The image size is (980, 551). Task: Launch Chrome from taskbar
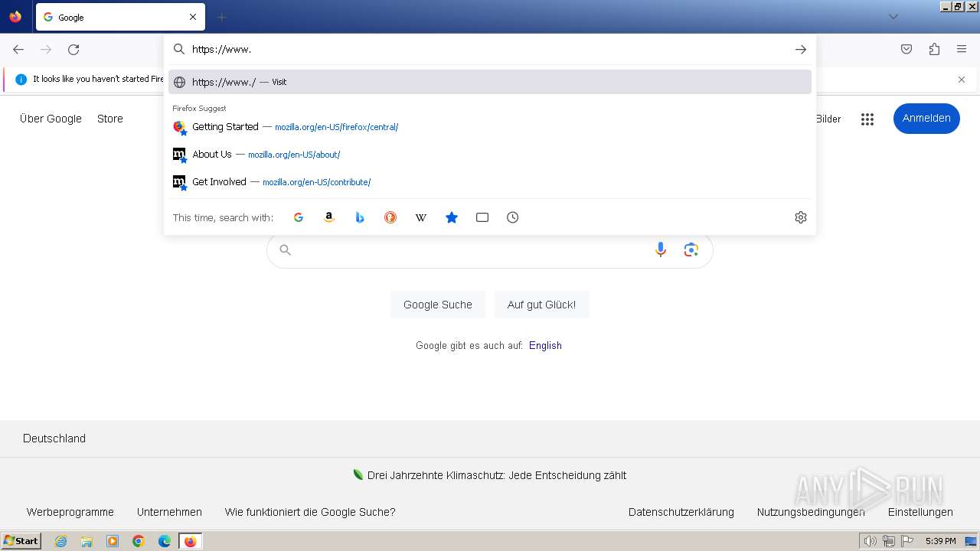click(139, 541)
